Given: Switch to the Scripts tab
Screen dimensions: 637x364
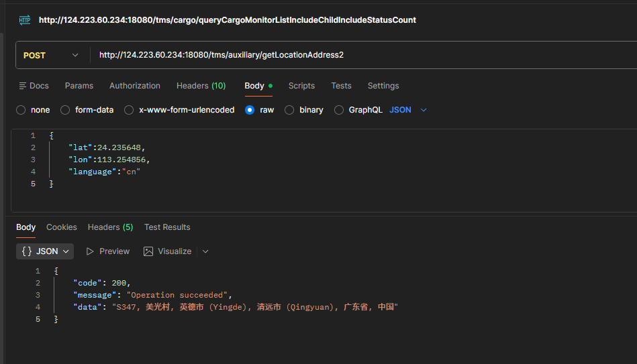Looking at the screenshot, I should [301, 86].
